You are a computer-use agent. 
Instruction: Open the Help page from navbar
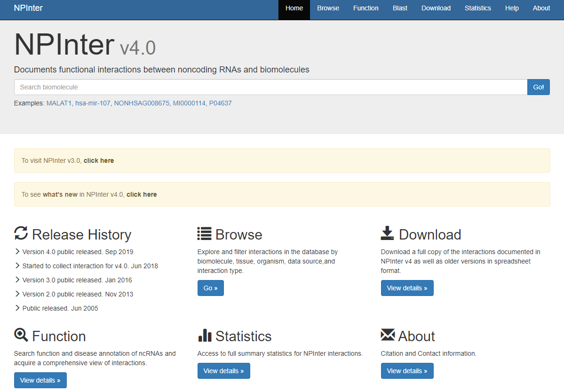click(x=512, y=8)
